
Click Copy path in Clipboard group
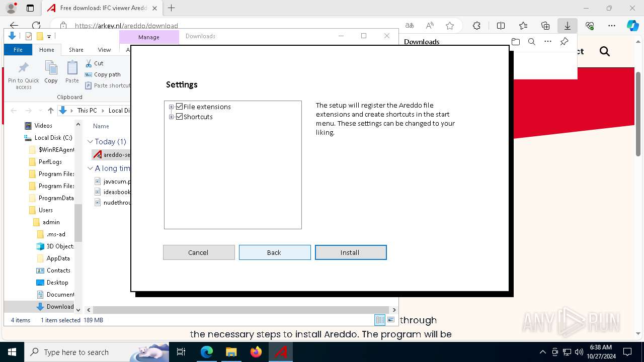pos(103,74)
